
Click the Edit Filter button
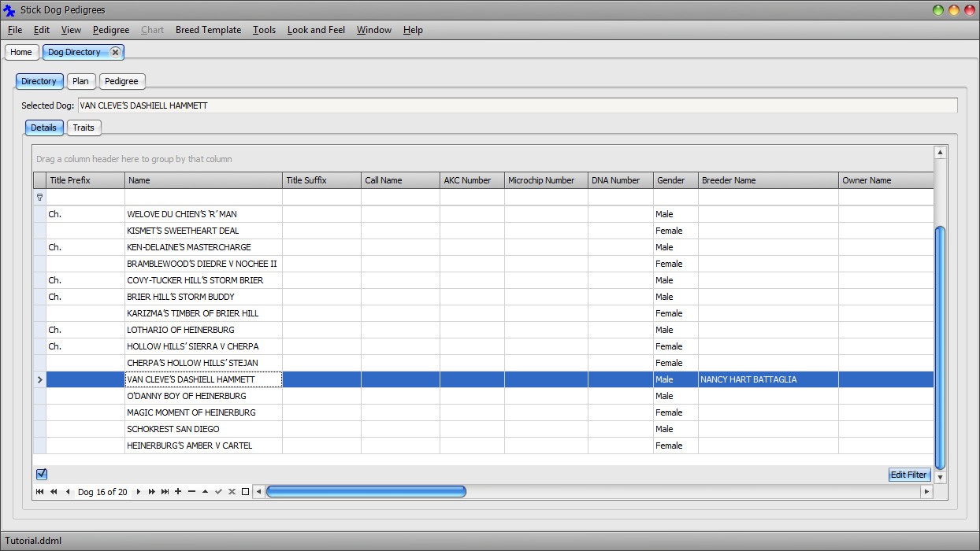point(908,475)
